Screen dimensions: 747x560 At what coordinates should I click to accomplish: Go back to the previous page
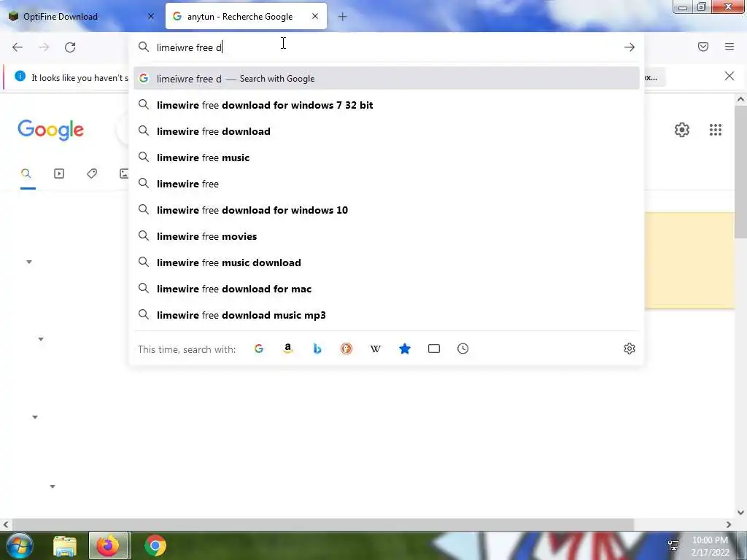(x=18, y=47)
